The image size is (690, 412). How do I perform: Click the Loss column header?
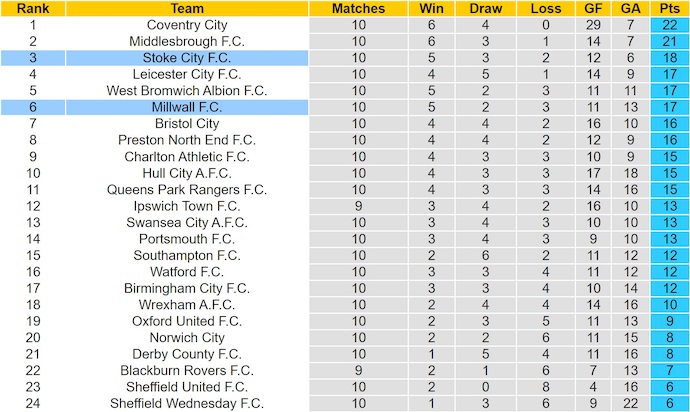[548, 8]
